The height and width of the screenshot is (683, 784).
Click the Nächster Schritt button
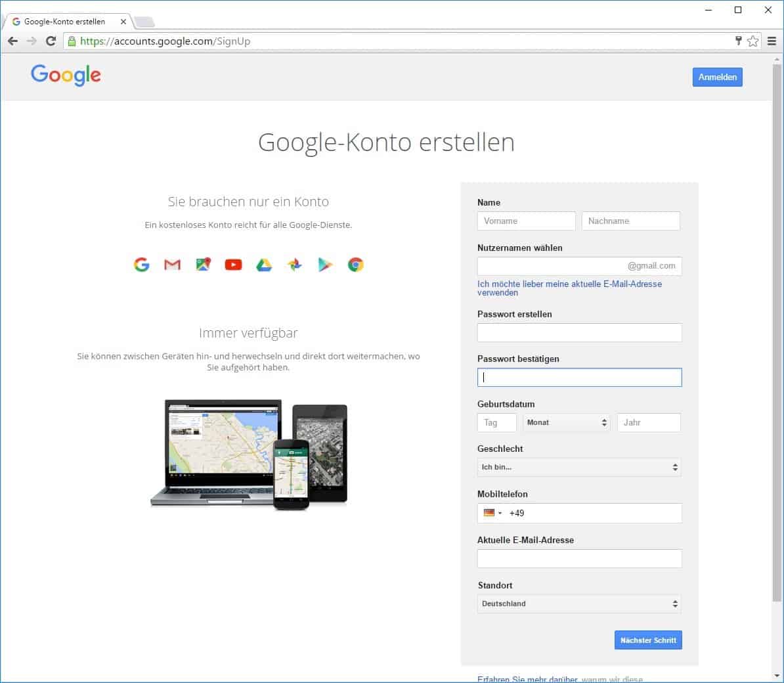[x=648, y=640]
